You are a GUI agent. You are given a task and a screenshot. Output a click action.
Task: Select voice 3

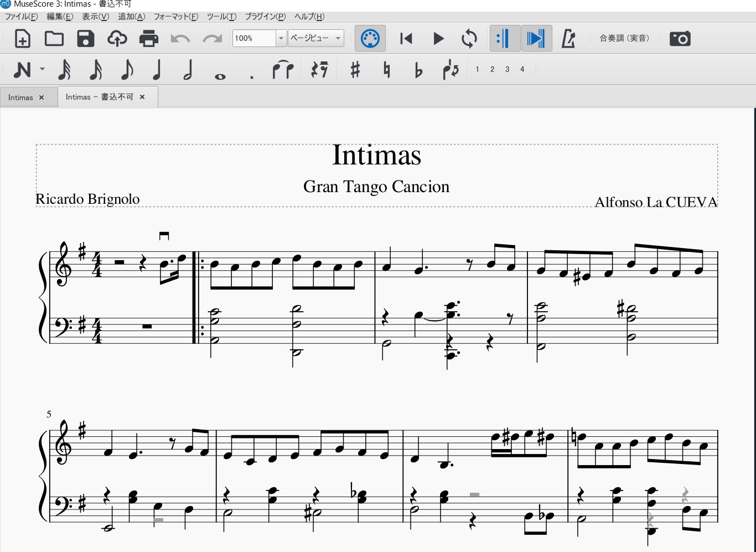click(507, 69)
